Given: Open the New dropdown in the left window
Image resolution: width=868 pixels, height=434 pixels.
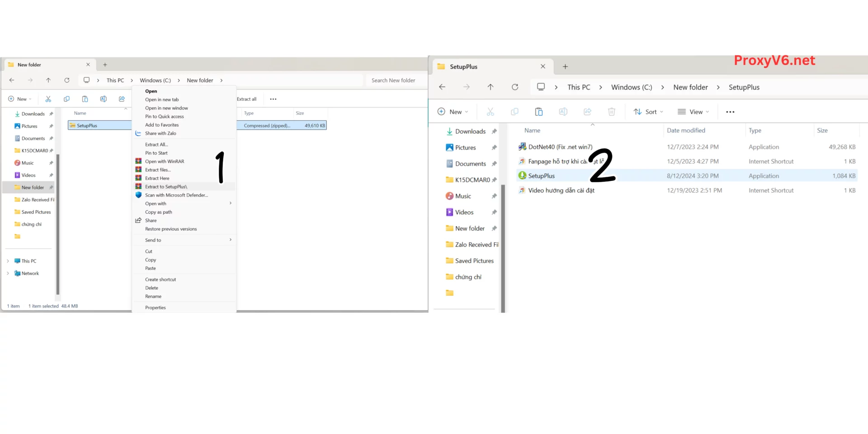Looking at the screenshot, I should tap(20, 99).
